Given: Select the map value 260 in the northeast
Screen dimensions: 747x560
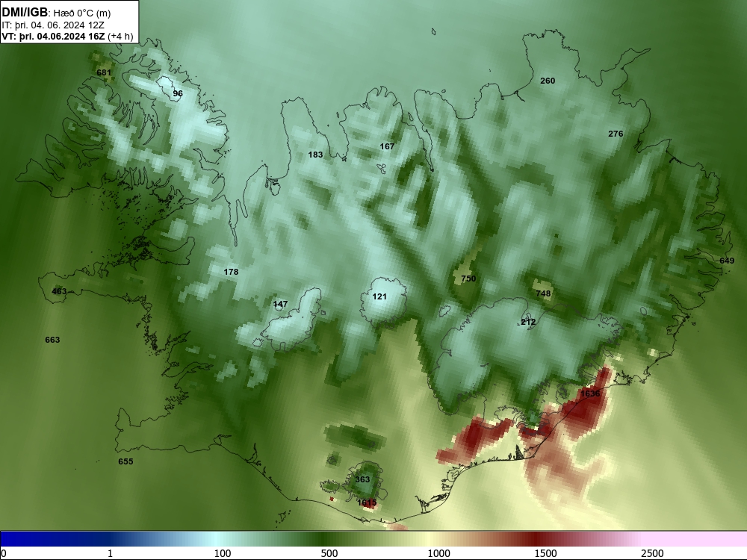Looking at the screenshot, I should (x=548, y=81).
